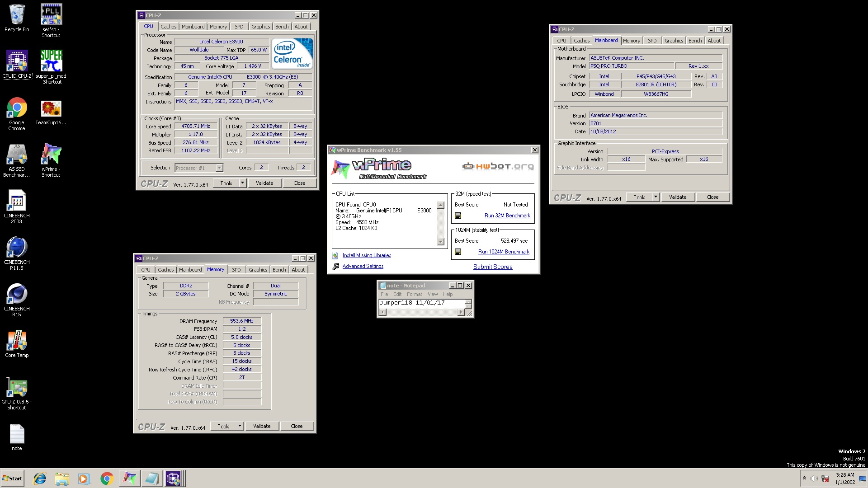Screen dimensions: 868x488
Task: Expand Tools dropdown arrow in Mainboard window
Action: coord(656,197)
